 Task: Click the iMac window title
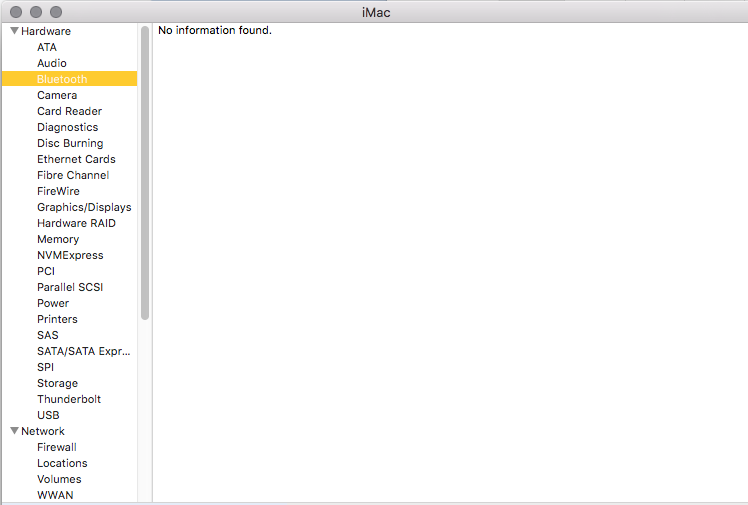click(x=376, y=12)
